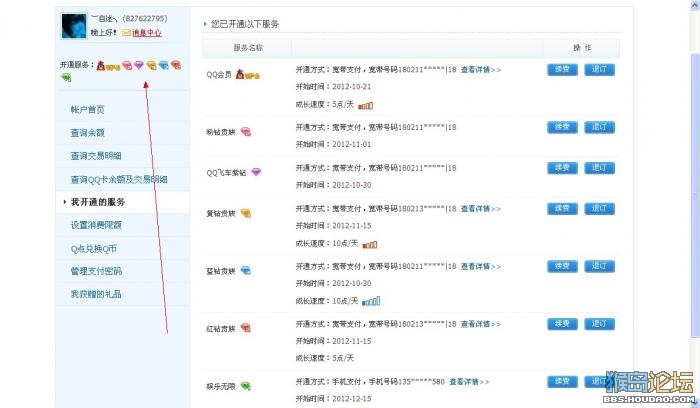The image size is (700, 408).
Task: Click the 服务名称 column header
Action: pos(248,48)
